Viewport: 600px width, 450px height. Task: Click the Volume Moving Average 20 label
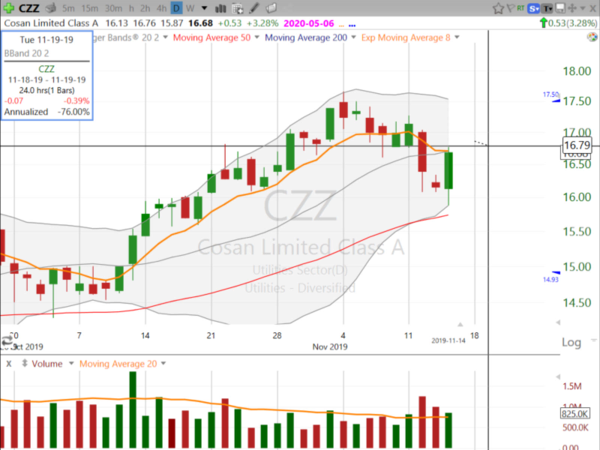(x=118, y=364)
